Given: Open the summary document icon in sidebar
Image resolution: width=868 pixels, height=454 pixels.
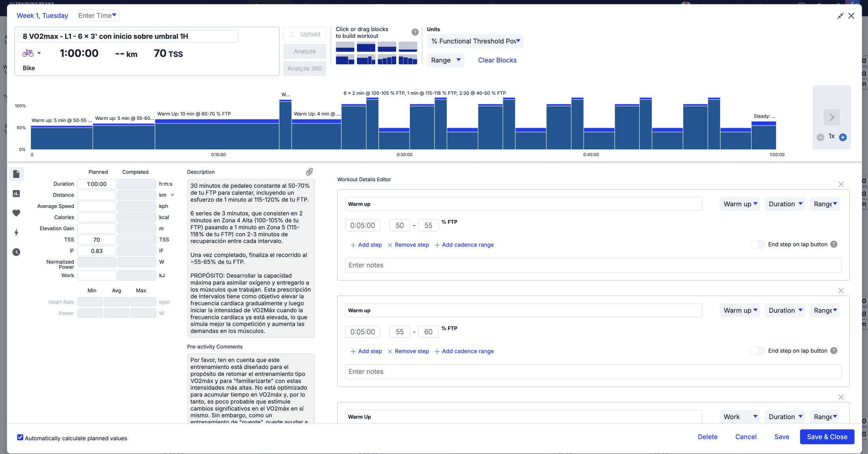Looking at the screenshot, I should pyautogui.click(x=16, y=174).
